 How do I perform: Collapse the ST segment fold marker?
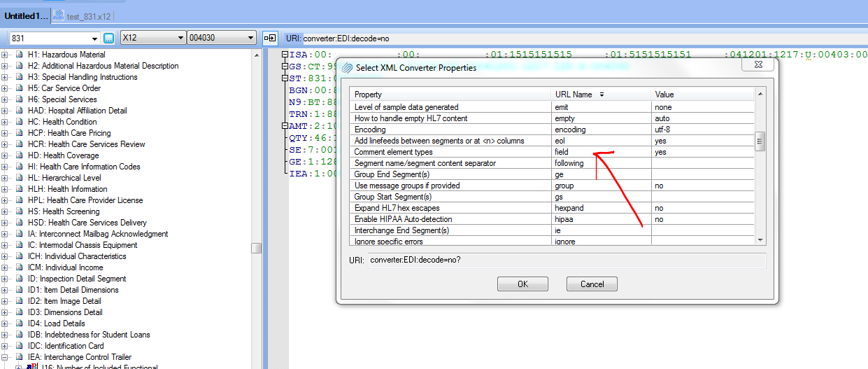click(285, 78)
